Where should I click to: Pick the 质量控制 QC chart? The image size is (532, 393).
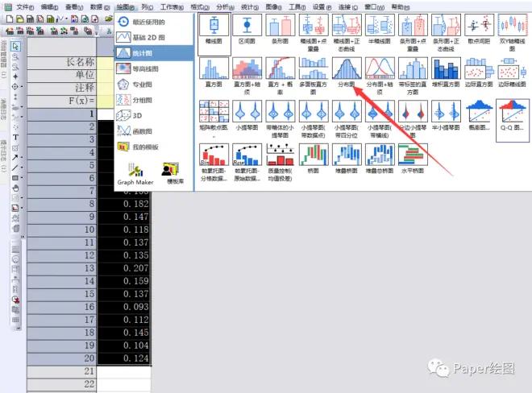point(281,162)
